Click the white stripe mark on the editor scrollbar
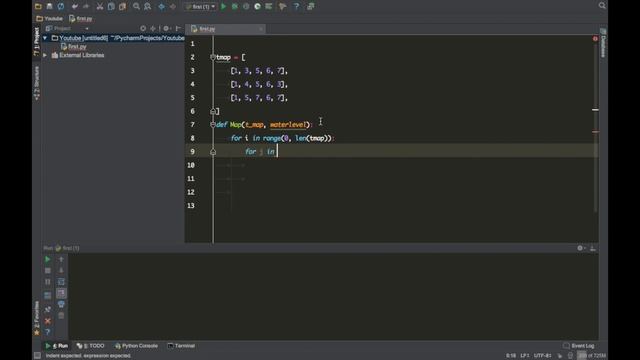Screen dimensions: 640x360 coord(596,110)
